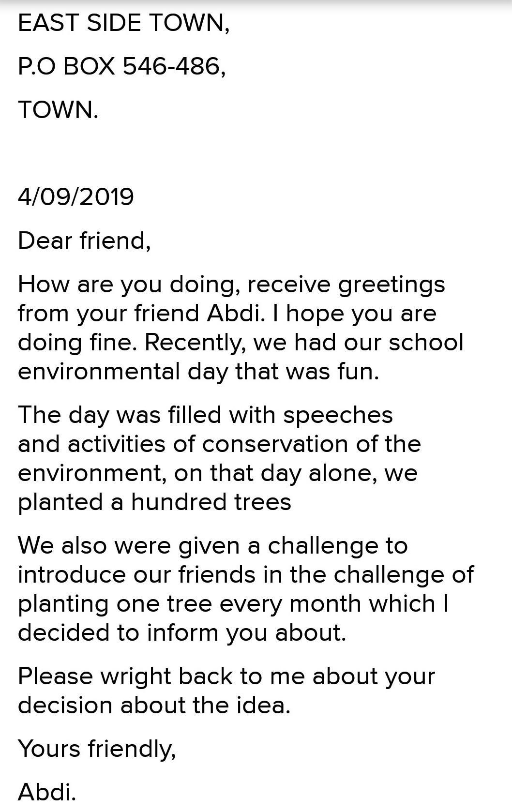Click the line 'doing fine. Recently, we had our school'
Image resolution: width=512 pixels, height=812 pixels.
[x=241, y=342]
